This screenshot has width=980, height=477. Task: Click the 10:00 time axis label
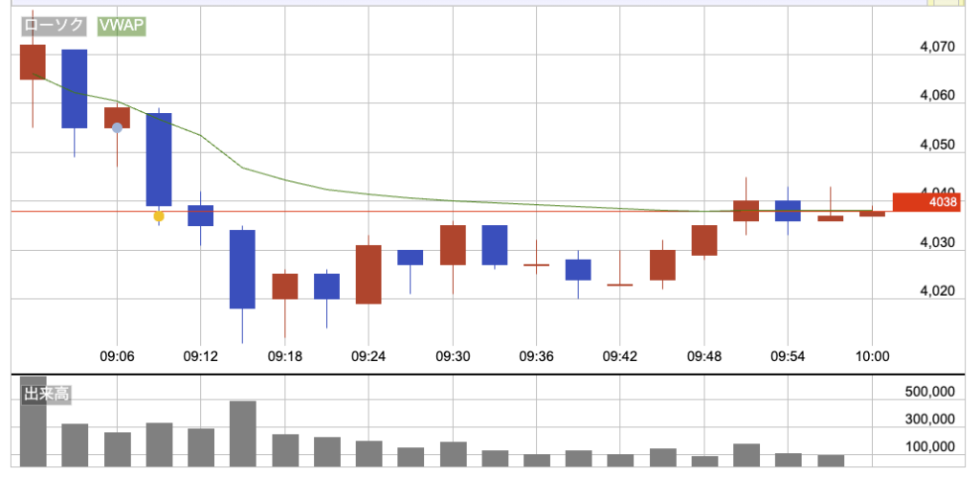tap(872, 356)
